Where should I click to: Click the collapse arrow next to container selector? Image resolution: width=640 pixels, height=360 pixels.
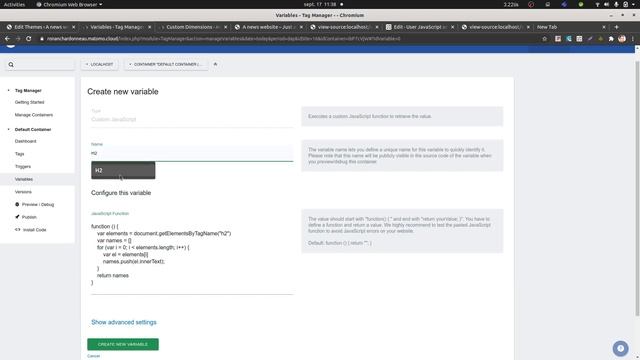[216, 64]
